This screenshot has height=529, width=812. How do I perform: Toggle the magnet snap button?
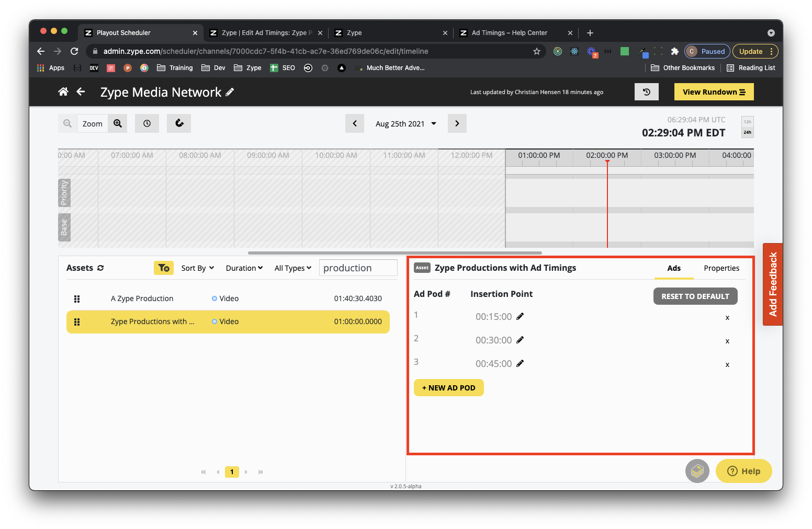pyautogui.click(x=179, y=123)
